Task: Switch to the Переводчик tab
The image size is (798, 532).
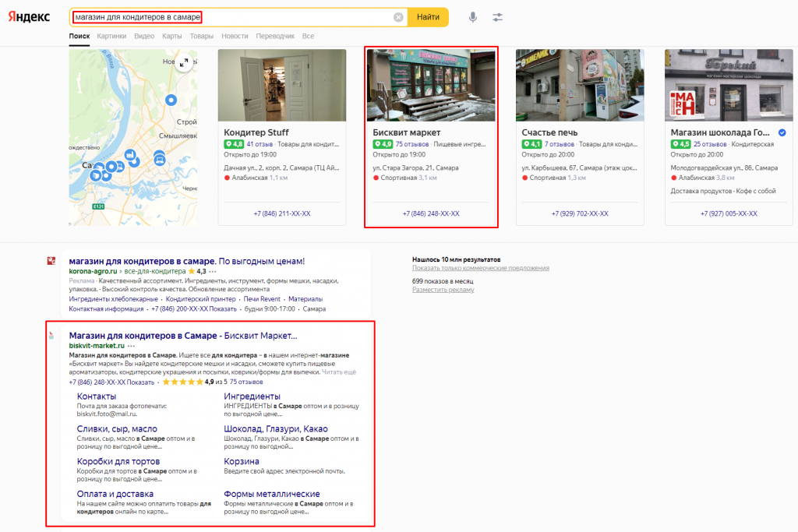Action: point(275,36)
